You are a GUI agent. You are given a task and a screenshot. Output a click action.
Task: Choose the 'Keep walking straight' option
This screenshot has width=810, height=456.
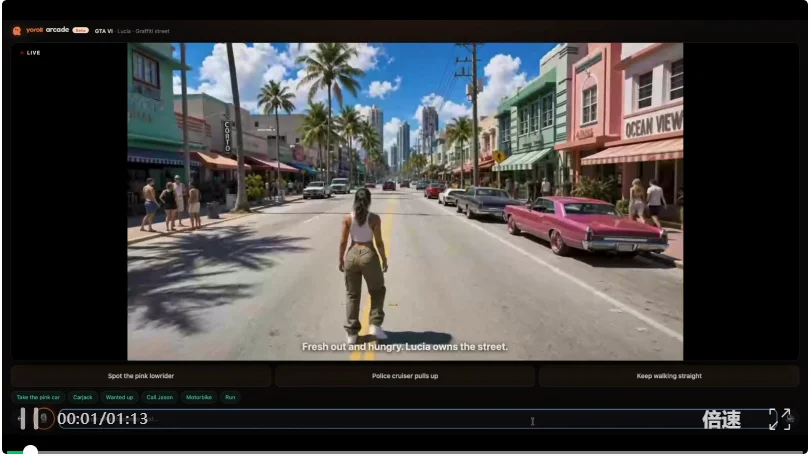click(669, 376)
